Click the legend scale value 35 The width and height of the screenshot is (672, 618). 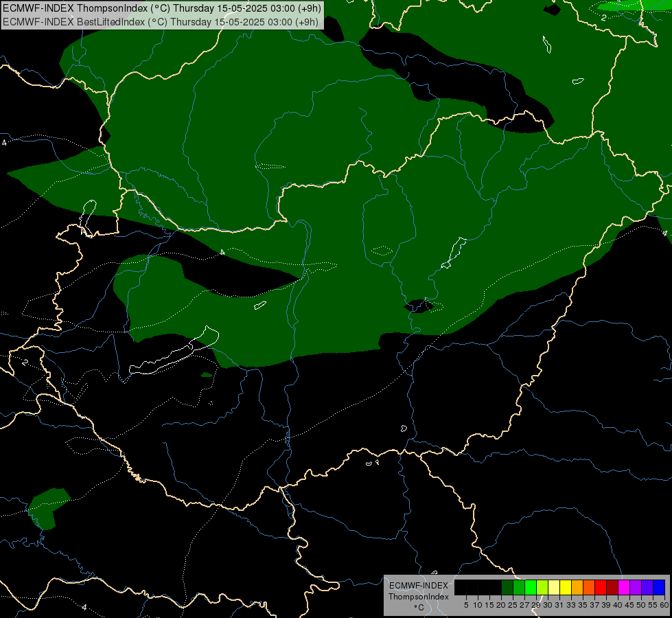[583, 605]
